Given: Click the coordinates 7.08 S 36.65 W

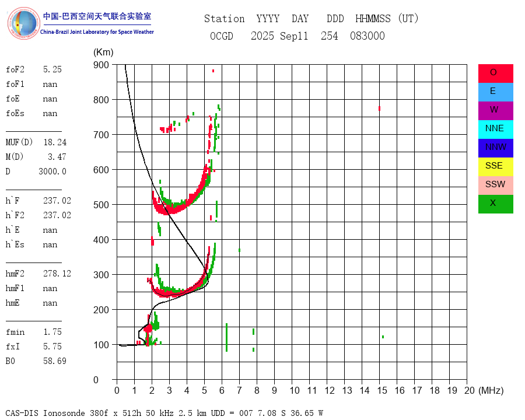Looking at the screenshot, I should pyautogui.click(x=289, y=413).
